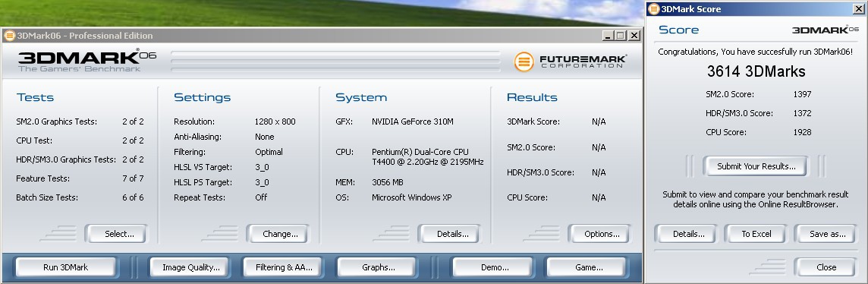Click the 3614 3DMarks score text
The height and width of the screenshot is (284, 868).
click(756, 71)
